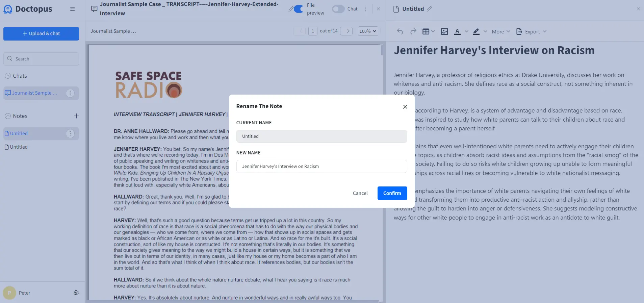
Task: Toggle the Chat switch
Action: tap(338, 9)
